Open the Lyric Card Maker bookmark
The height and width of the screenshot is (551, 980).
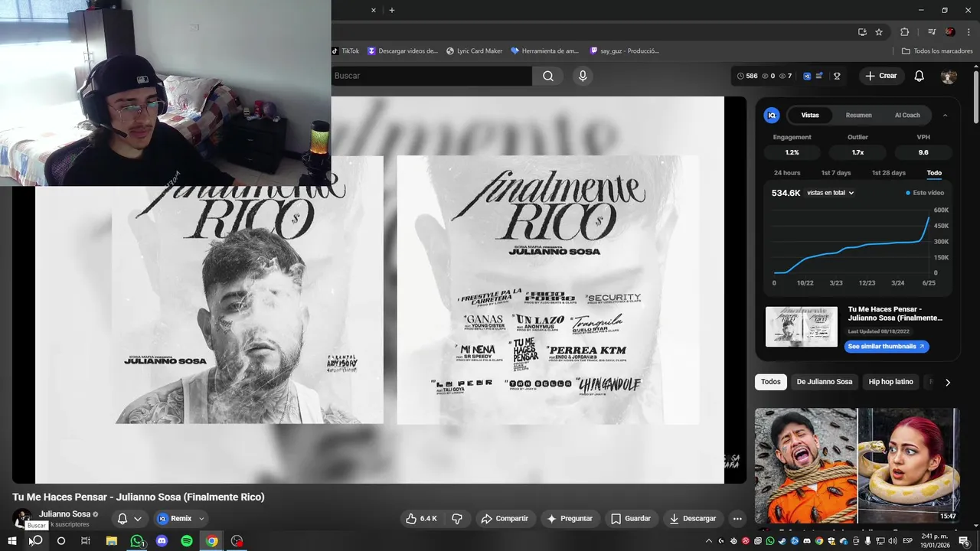[x=475, y=51]
